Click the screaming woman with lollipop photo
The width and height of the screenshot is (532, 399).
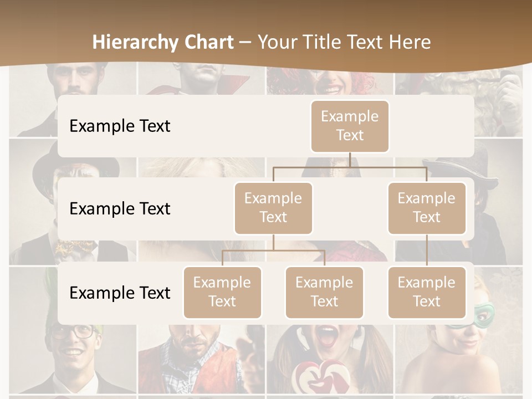327,360
